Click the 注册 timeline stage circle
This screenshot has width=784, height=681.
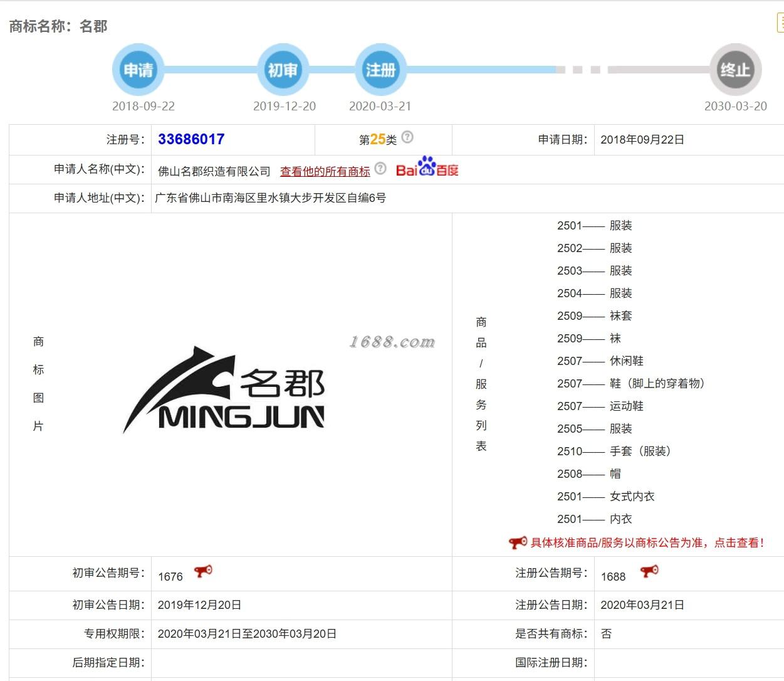(381, 70)
